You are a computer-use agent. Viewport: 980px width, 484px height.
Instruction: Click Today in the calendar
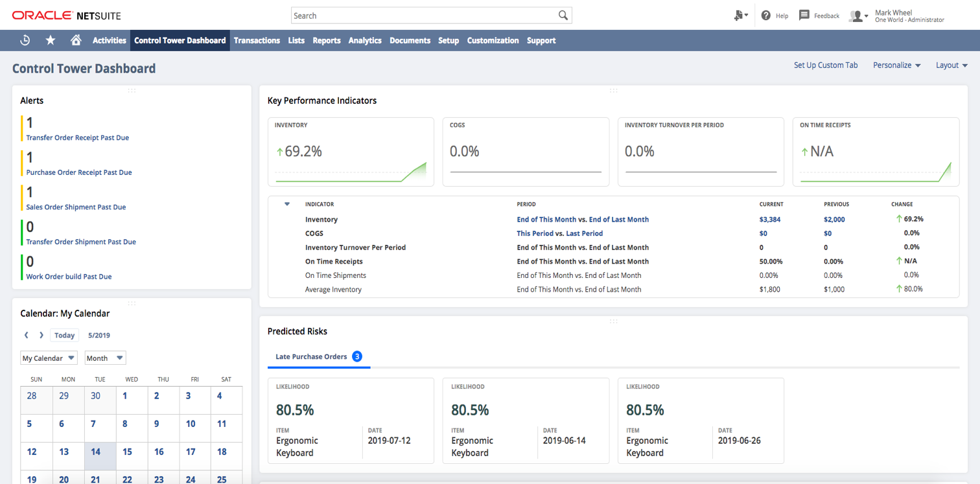[64, 335]
